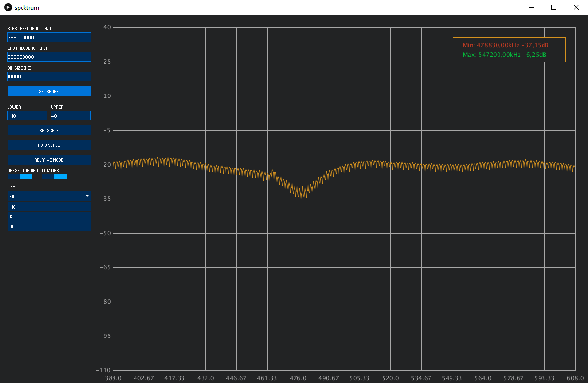Select the Upper scale input box
This screenshot has height=383, width=588.
point(71,116)
